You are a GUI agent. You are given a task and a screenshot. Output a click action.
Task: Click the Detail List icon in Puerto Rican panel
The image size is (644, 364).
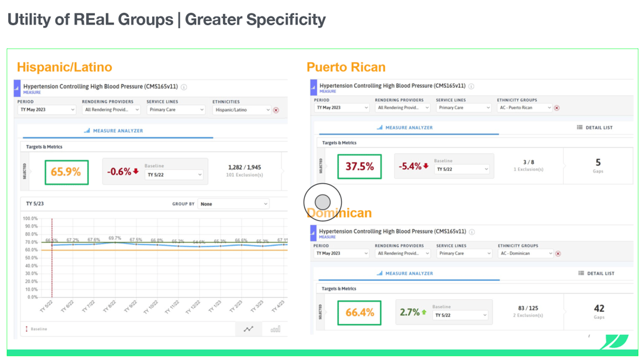coord(580,128)
